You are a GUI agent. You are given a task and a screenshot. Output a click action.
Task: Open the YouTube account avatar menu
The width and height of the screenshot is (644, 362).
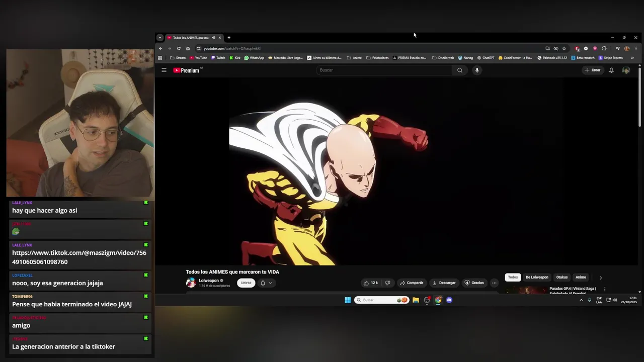point(626,70)
